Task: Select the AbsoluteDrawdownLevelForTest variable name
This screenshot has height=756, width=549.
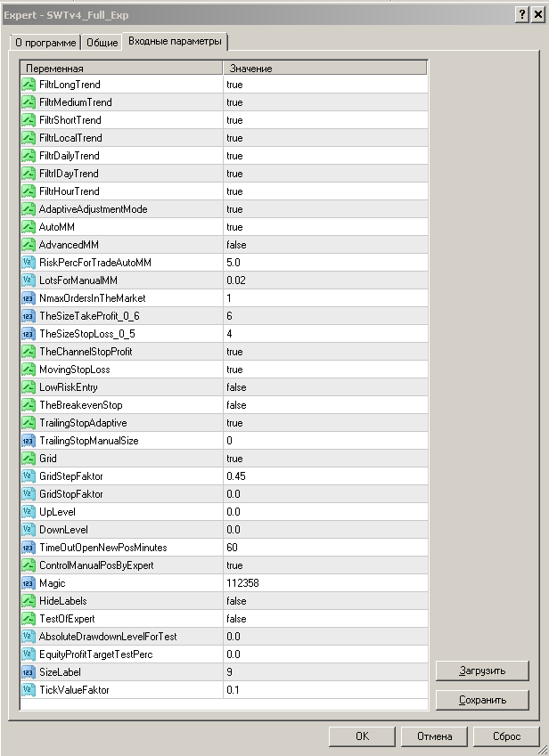Action: [x=108, y=637]
